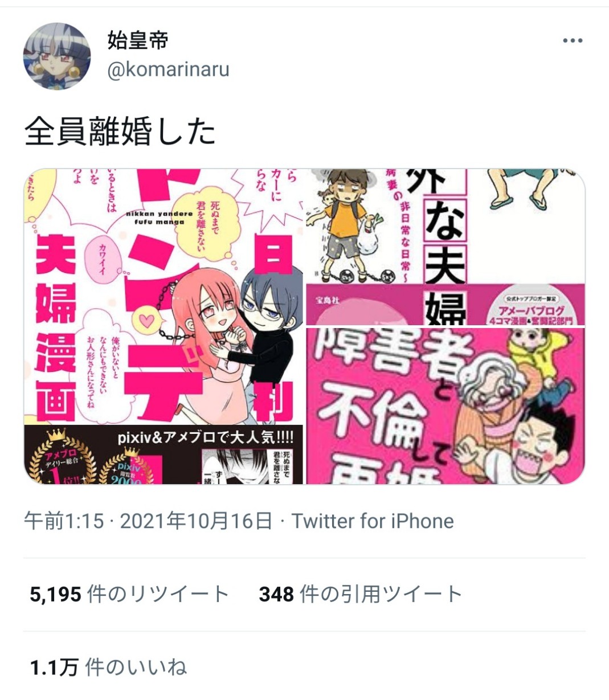Image resolution: width=609 pixels, height=700 pixels.
Task: Click the pixiv&アメブロで大人気 banner in the image
Action: click(x=205, y=437)
